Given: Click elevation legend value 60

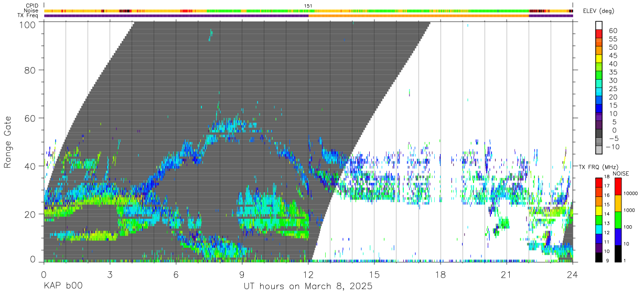Looking at the screenshot, I should 613,30.
